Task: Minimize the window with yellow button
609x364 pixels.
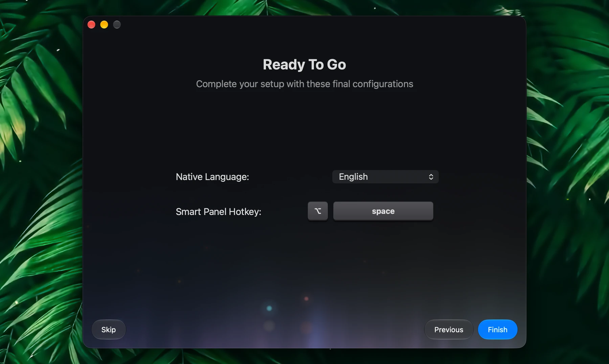Action: (104, 25)
